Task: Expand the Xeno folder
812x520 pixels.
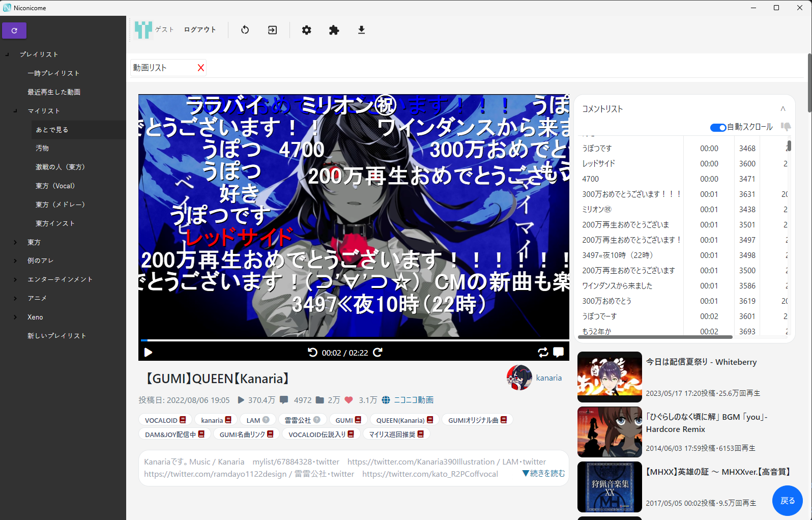Action: point(15,317)
